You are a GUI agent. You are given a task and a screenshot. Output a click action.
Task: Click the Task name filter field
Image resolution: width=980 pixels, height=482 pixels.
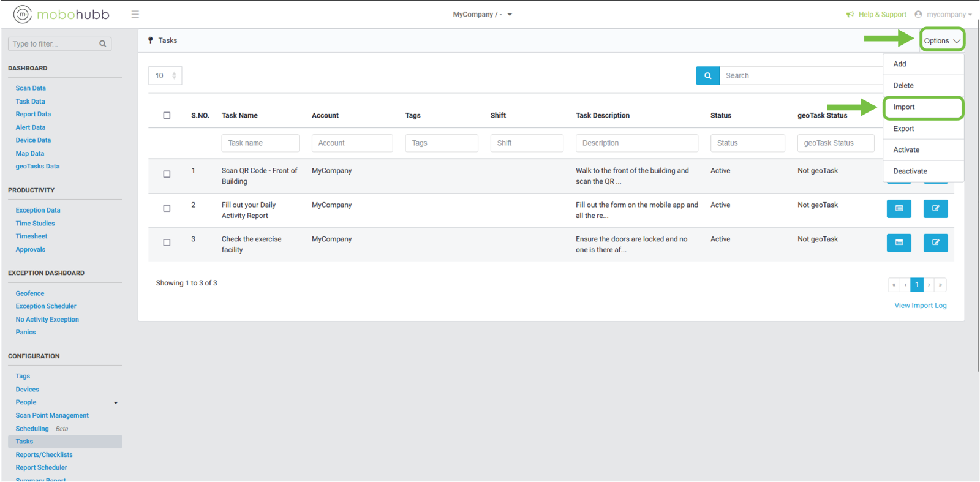point(260,143)
